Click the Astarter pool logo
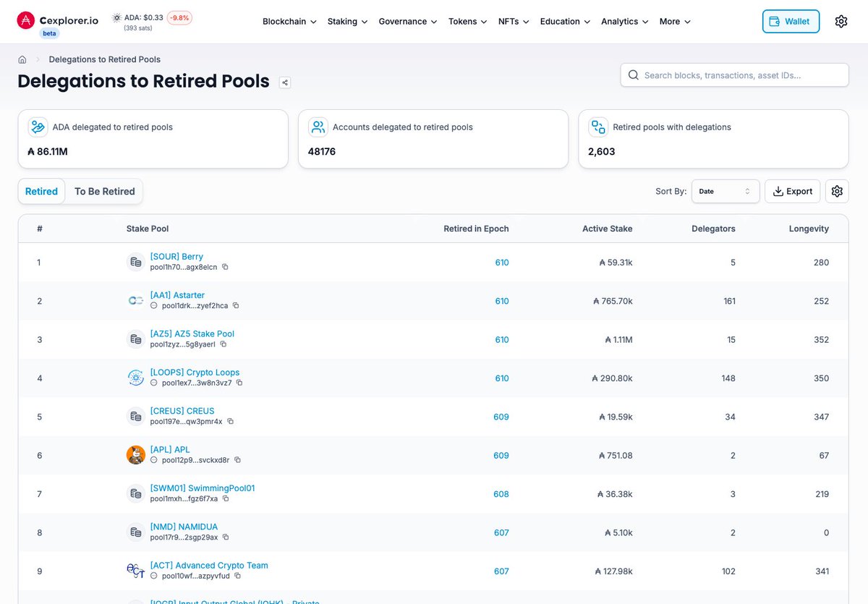This screenshot has width=868, height=604. coord(135,300)
